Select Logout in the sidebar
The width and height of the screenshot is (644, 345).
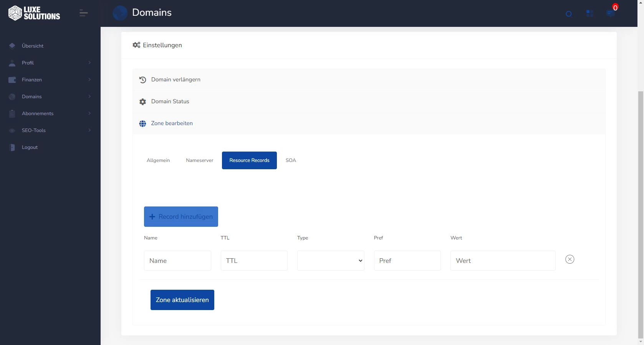pos(30,147)
